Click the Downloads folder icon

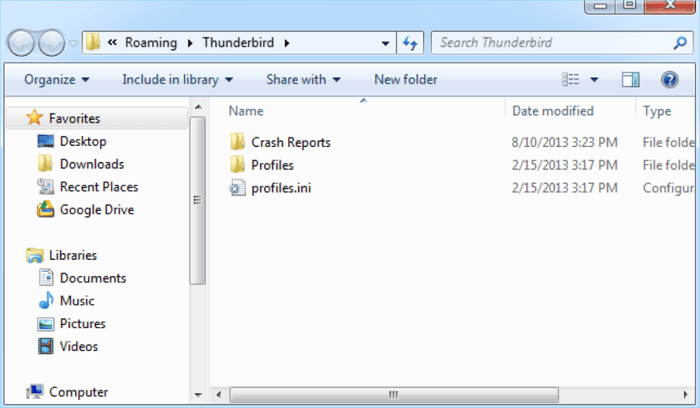point(45,163)
